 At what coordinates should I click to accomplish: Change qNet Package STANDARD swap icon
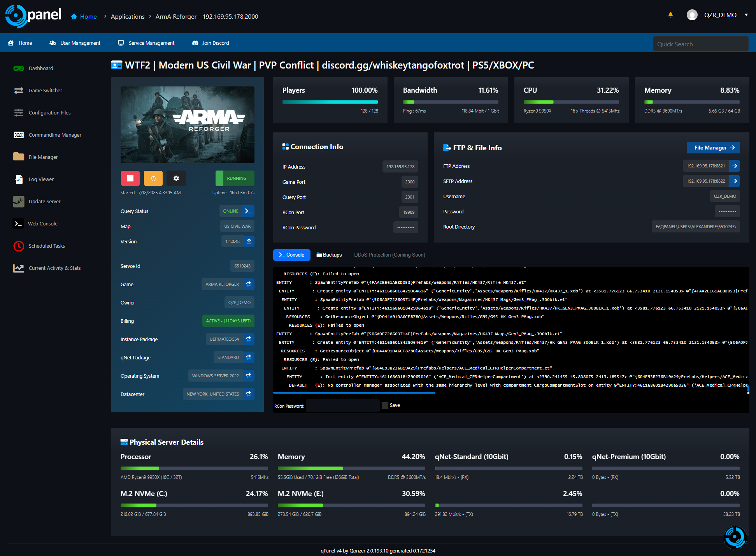click(249, 357)
